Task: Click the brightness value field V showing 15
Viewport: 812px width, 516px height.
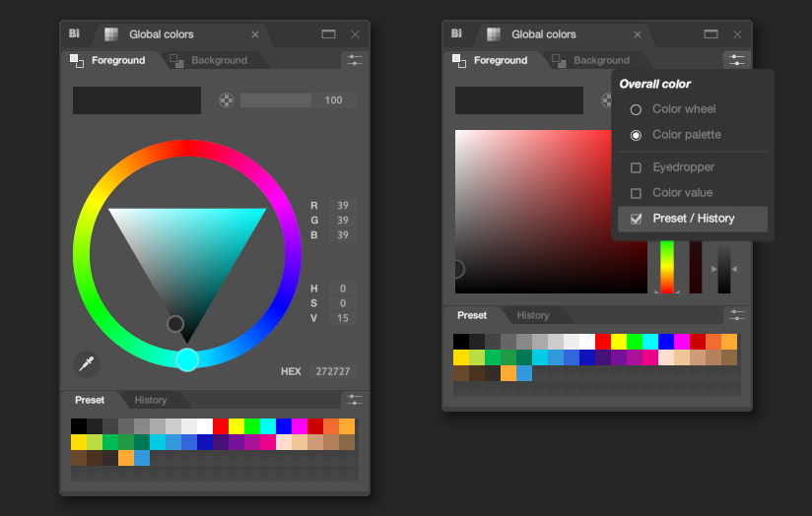Action: pyautogui.click(x=342, y=318)
